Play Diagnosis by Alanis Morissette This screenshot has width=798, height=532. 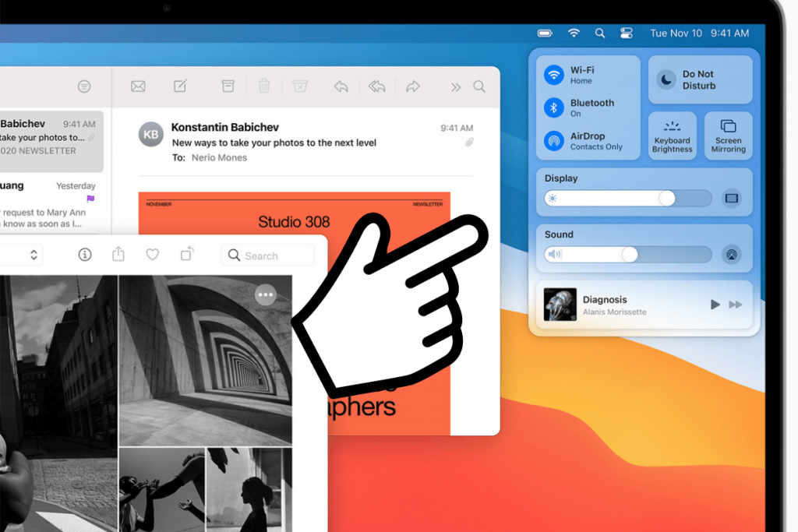point(715,304)
